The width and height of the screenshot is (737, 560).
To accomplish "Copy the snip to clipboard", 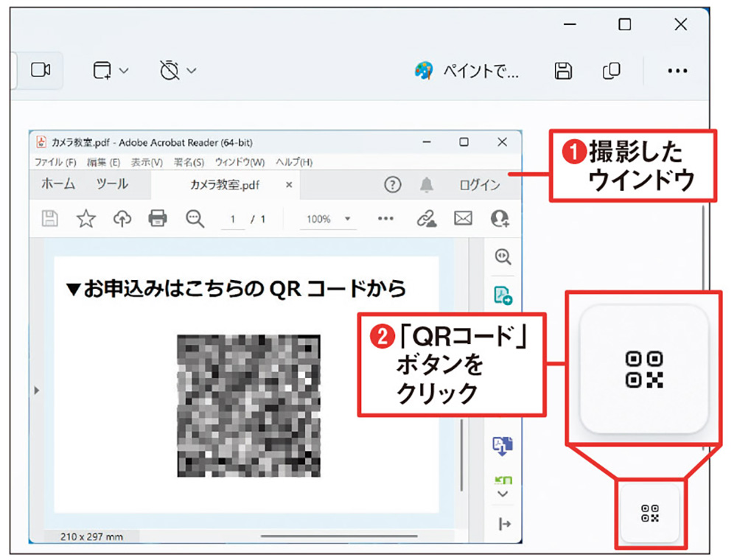I will tap(611, 71).
